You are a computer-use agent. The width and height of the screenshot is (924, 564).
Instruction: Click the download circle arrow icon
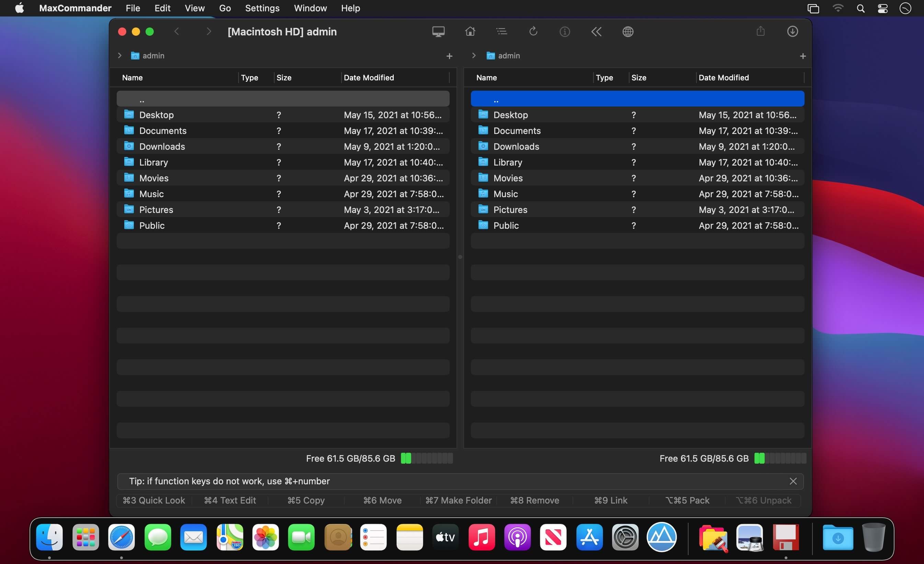click(x=792, y=32)
